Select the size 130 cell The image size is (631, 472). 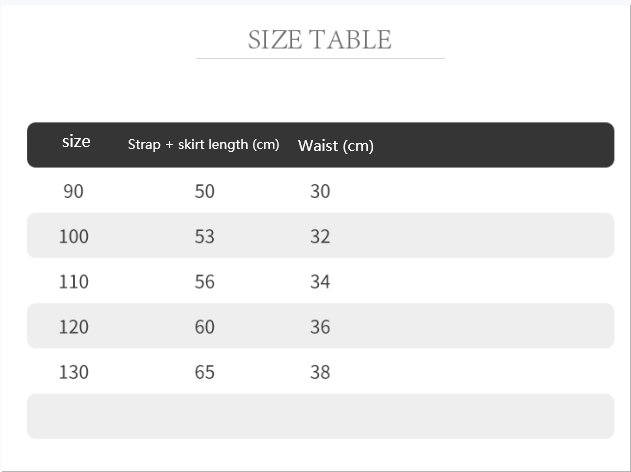tap(74, 372)
